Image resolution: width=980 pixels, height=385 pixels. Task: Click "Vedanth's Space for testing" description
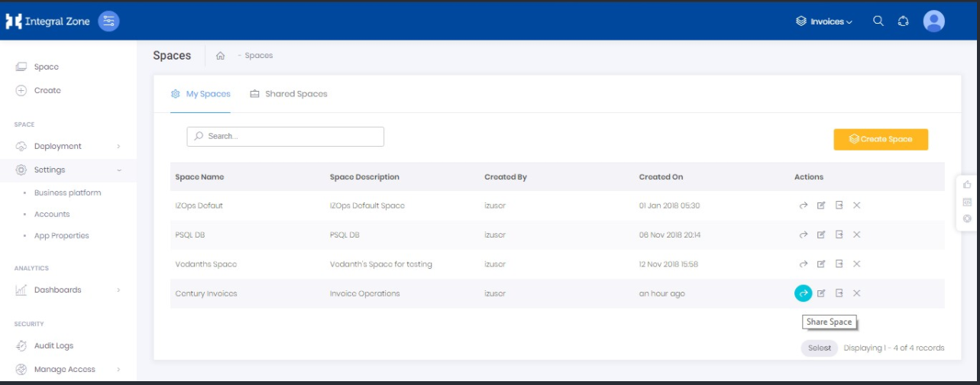pos(380,264)
